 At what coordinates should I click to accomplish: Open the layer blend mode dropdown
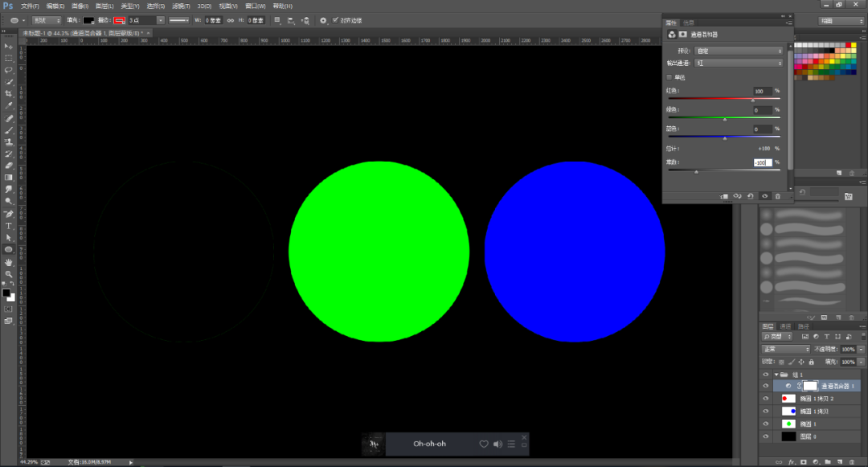pos(786,349)
